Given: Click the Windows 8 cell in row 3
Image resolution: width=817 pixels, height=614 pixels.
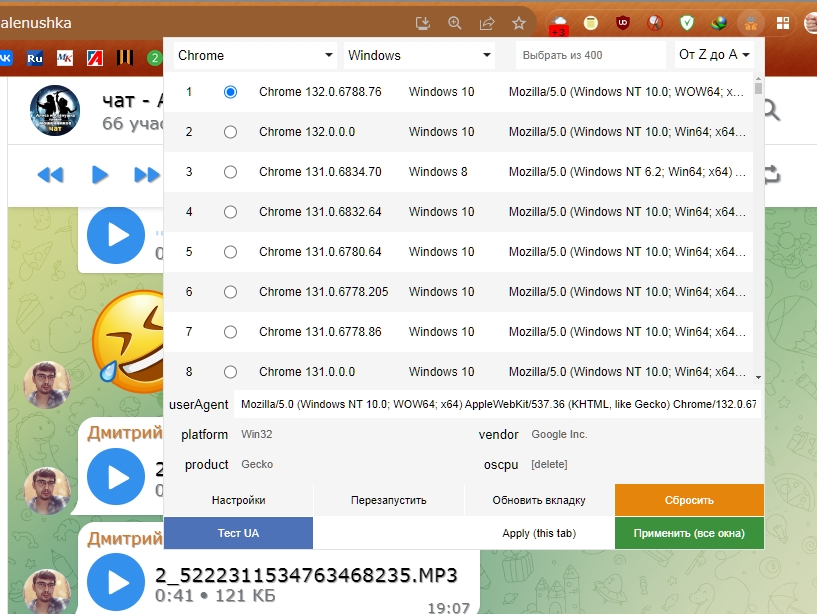Looking at the screenshot, I should click(x=438, y=172).
